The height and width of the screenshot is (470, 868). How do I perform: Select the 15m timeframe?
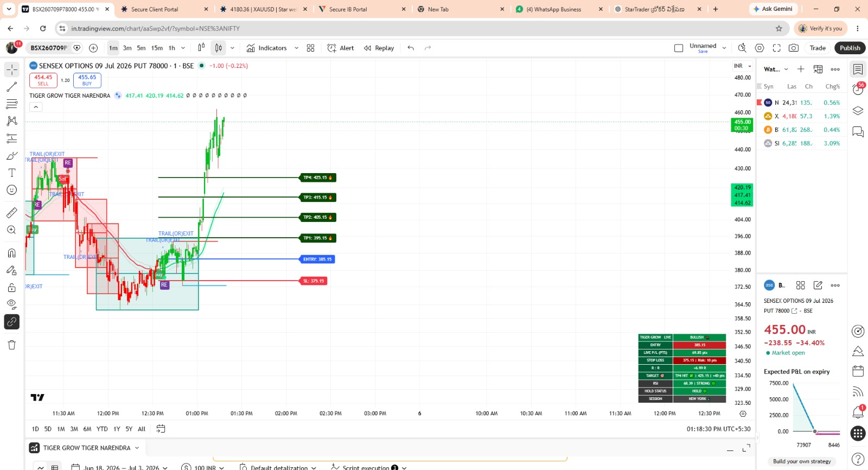click(x=157, y=48)
